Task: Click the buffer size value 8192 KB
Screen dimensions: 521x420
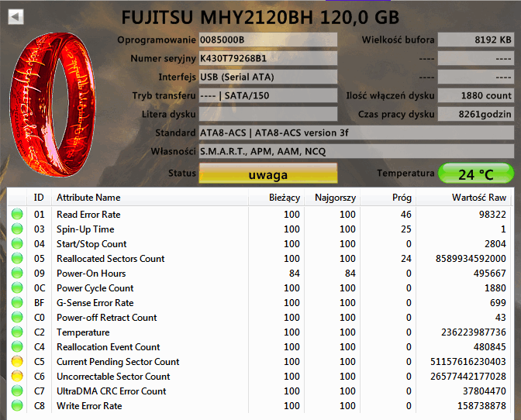Action: (476, 40)
